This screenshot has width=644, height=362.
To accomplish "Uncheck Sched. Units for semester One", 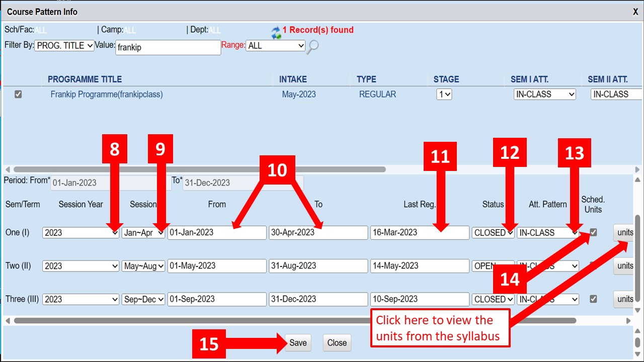I will coord(593,232).
